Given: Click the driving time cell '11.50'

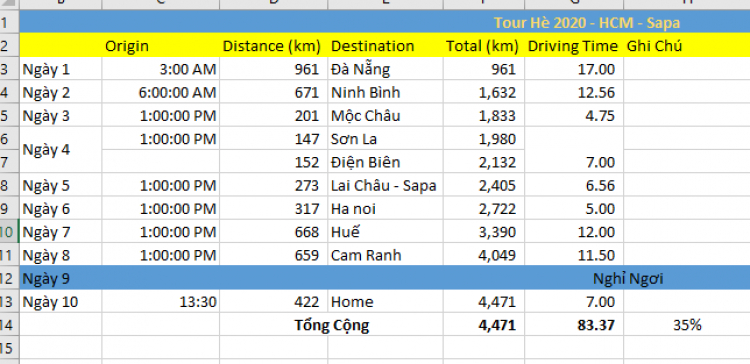Looking at the screenshot, I should pyautogui.click(x=574, y=255).
